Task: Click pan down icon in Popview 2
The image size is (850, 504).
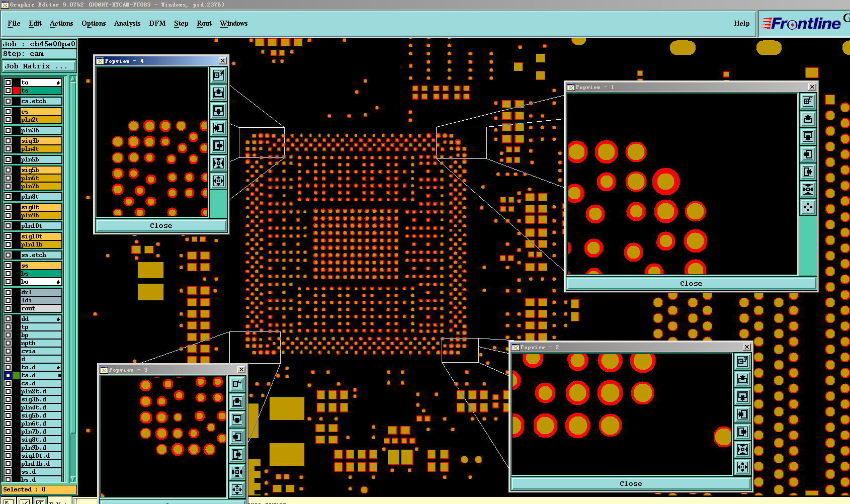Action: [742, 396]
